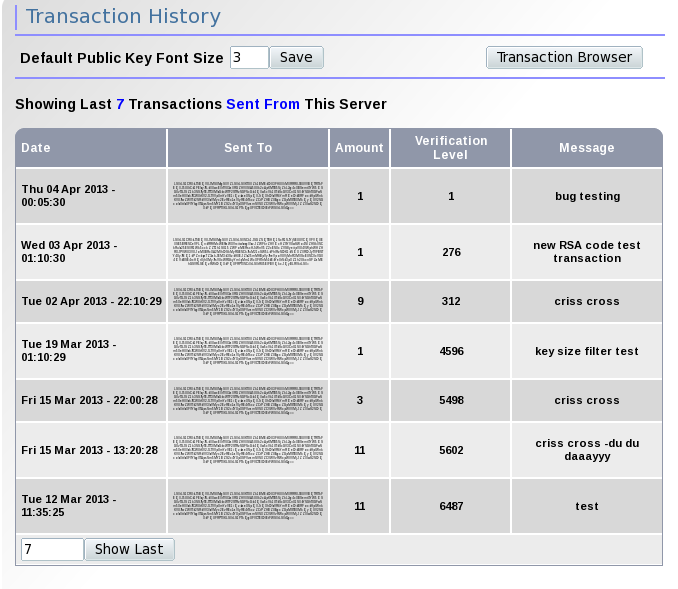This screenshot has height=589, width=678.
Task: Click verification level 5498
Action: [451, 400]
